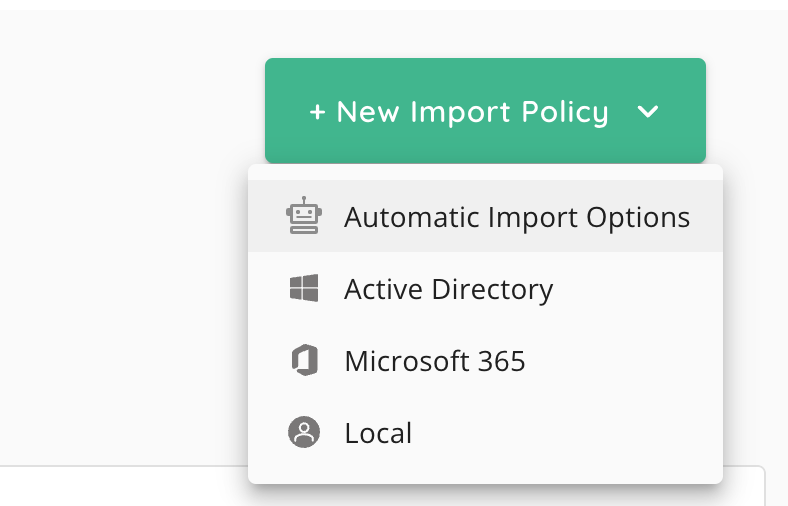Click the 'Local' label text
The image size is (788, 506).
click(x=378, y=433)
